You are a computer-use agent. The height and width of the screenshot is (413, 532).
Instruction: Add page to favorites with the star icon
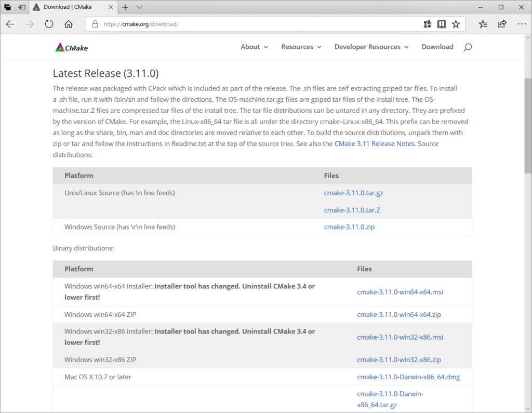(456, 24)
